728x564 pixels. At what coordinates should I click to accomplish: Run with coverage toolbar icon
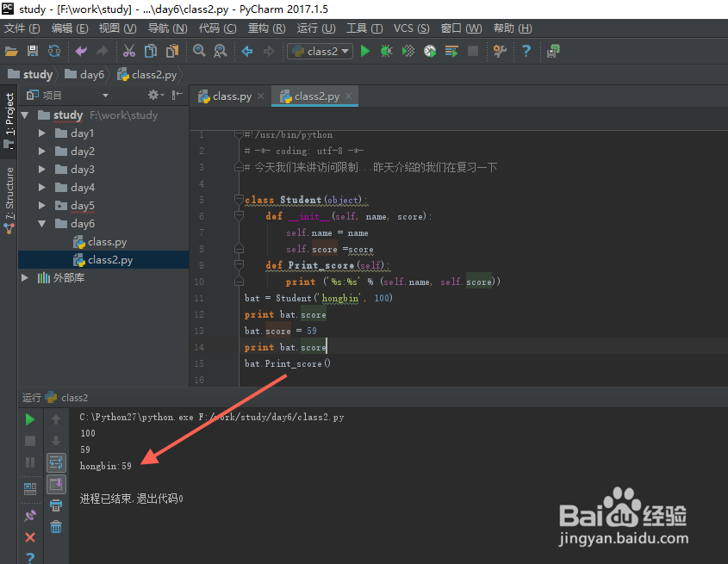[x=408, y=51]
